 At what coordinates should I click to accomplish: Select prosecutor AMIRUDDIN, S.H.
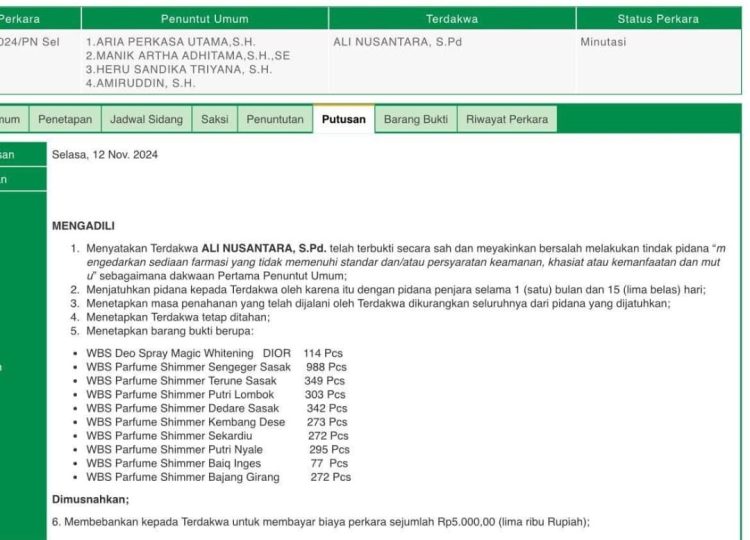141,83
